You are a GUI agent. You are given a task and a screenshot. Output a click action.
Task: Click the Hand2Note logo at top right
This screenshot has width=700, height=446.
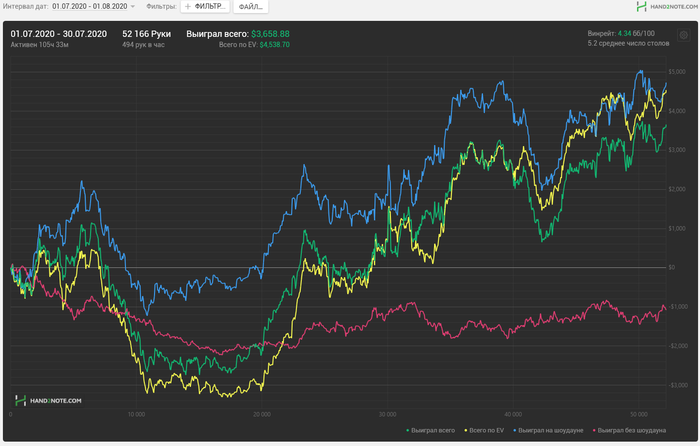click(667, 6)
